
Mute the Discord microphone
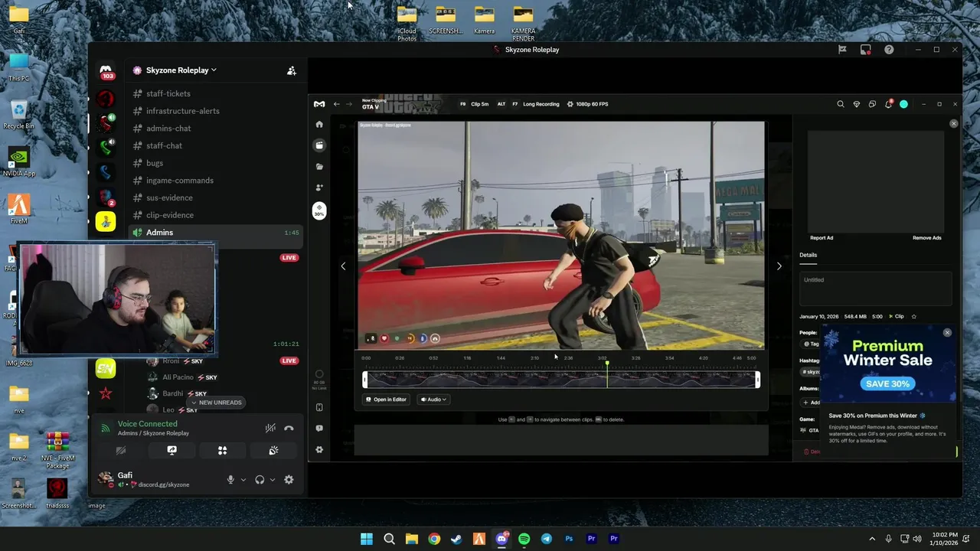230,480
